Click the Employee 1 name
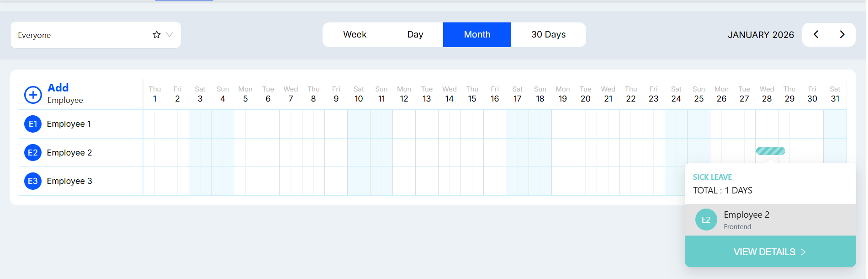The image size is (868, 279). (69, 124)
